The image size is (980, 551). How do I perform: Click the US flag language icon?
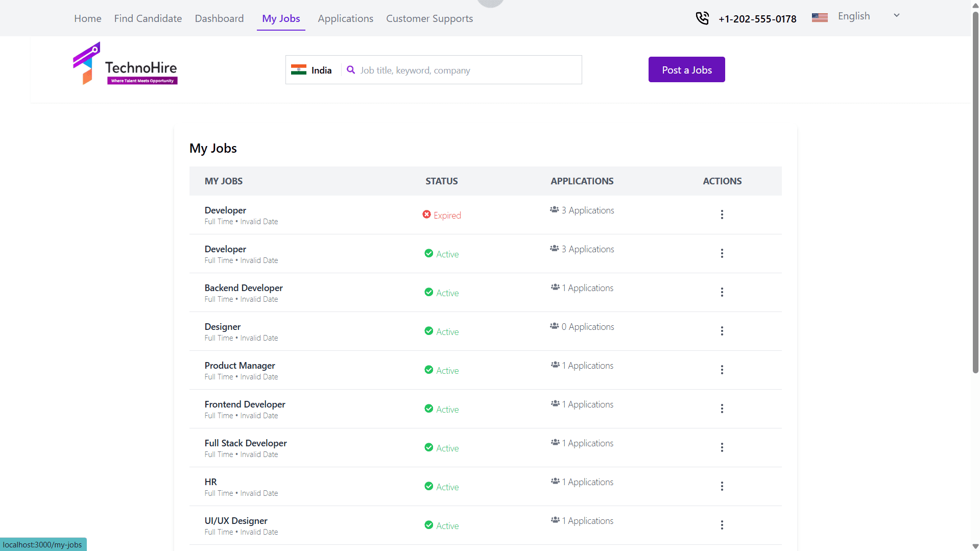point(820,17)
